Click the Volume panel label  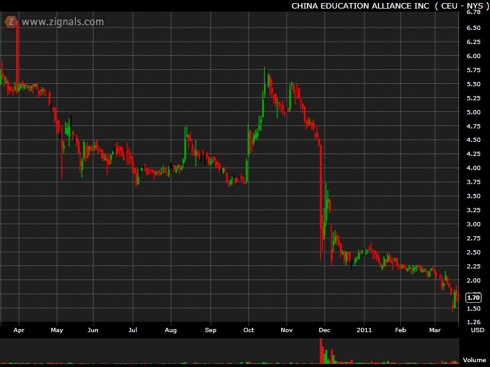(x=474, y=360)
